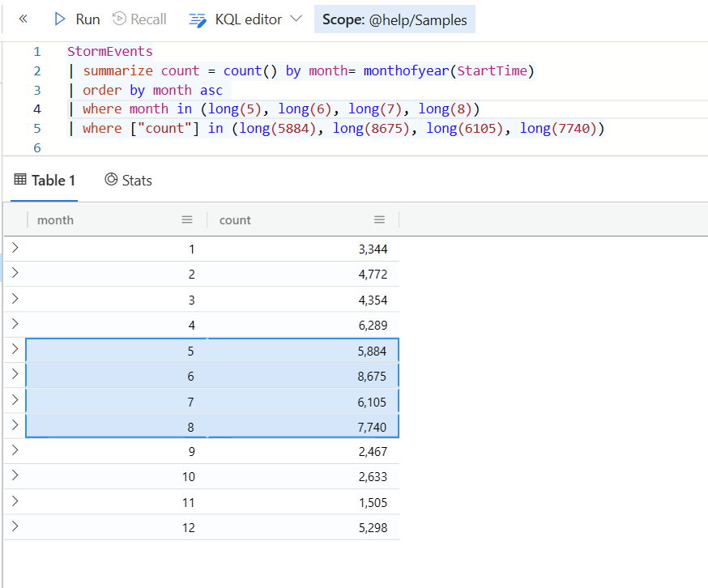
Task: Place cursor on empty editor line 6
Action: tap(243, 148)
